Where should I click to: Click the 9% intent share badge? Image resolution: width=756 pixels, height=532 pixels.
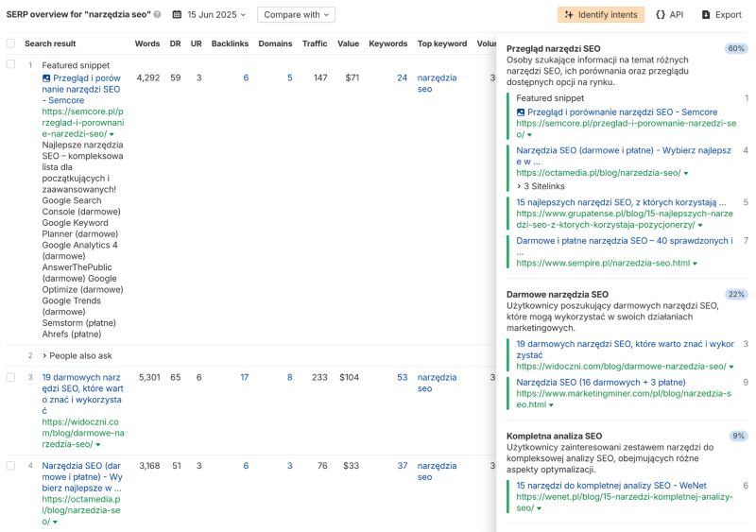(738, 436)
